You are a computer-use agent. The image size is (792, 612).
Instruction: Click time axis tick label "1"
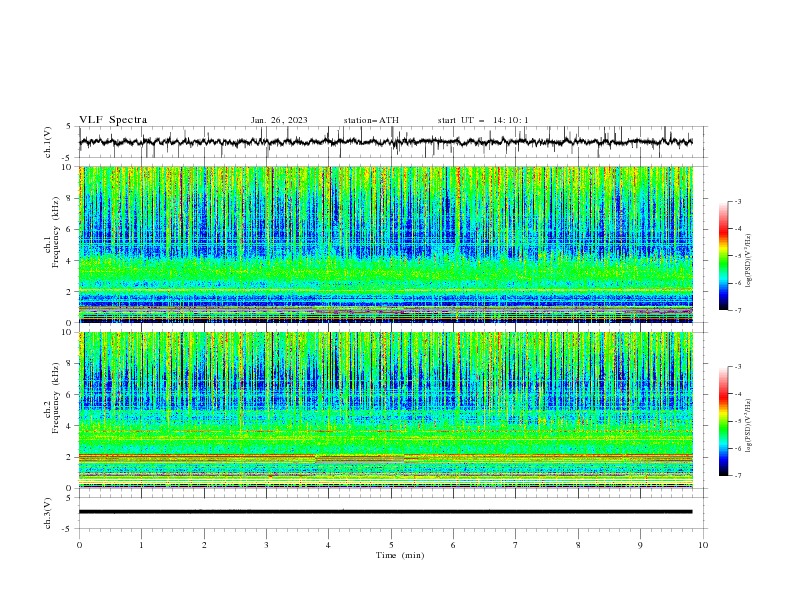coord(141,545)
